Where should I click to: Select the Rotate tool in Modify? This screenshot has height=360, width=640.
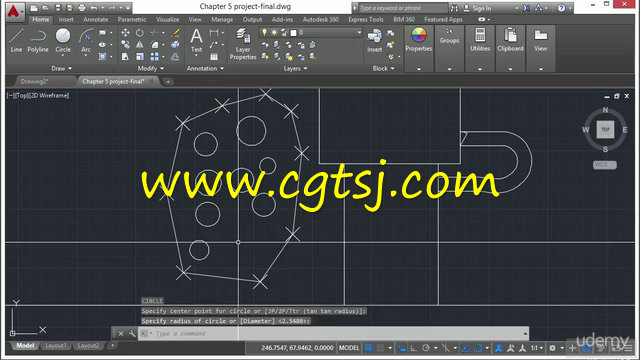140,33
